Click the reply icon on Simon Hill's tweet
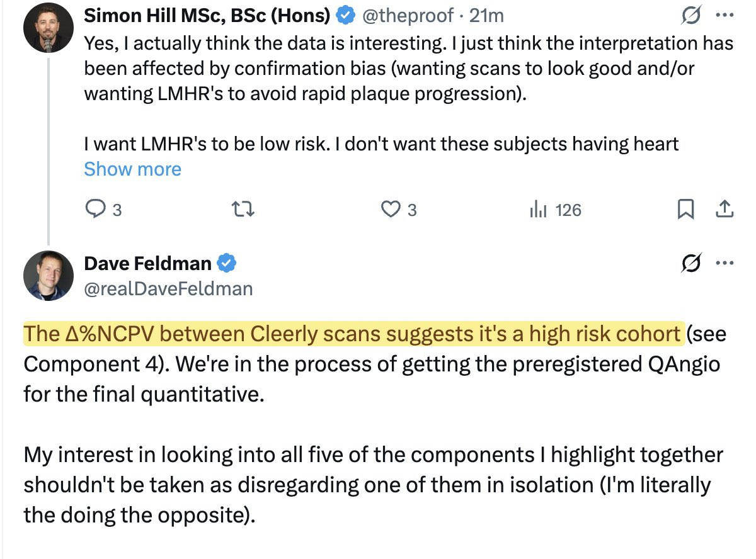Screen dimensions: 756x559 94,210
